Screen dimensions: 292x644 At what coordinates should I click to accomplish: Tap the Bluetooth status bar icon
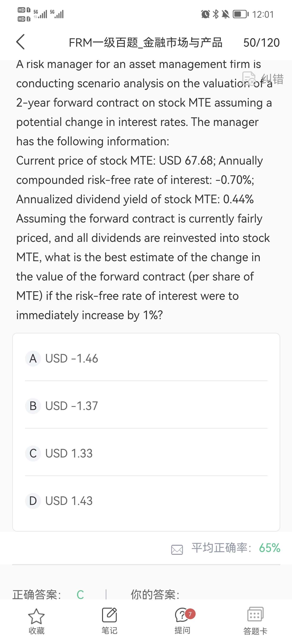(x=215, y=14)
